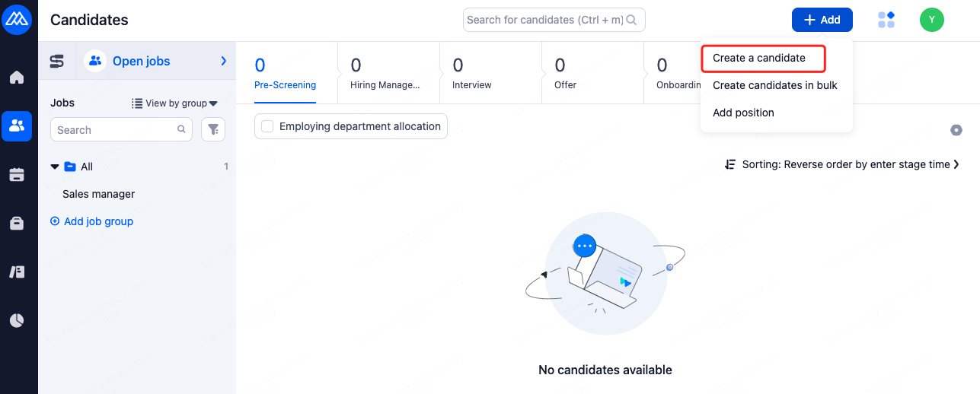Click the briefcase jobs icon in sidebar
The image size is (980, 394).
point(17,224)
